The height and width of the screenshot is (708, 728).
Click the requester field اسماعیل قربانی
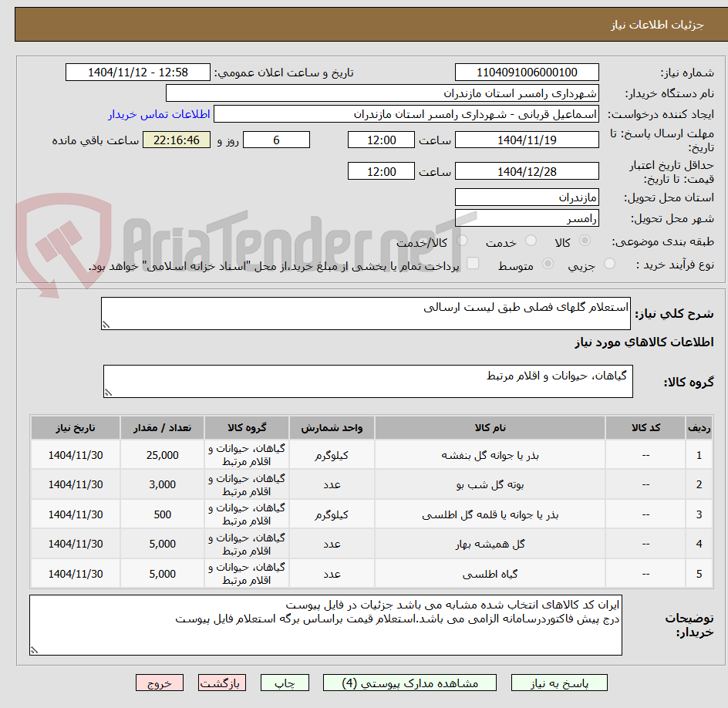point(406,114)
